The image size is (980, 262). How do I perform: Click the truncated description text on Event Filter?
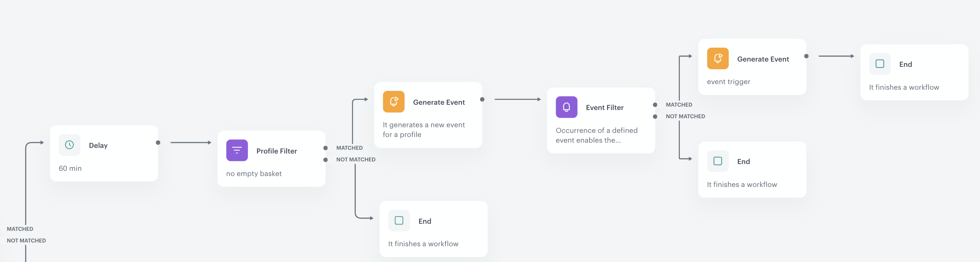(597, 135)
